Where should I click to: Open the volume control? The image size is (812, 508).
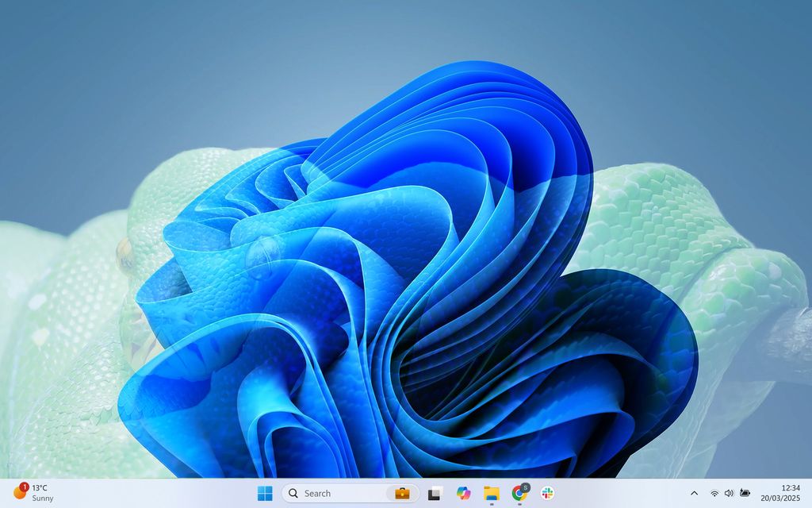pyautogui.click(x=728, y=493)
